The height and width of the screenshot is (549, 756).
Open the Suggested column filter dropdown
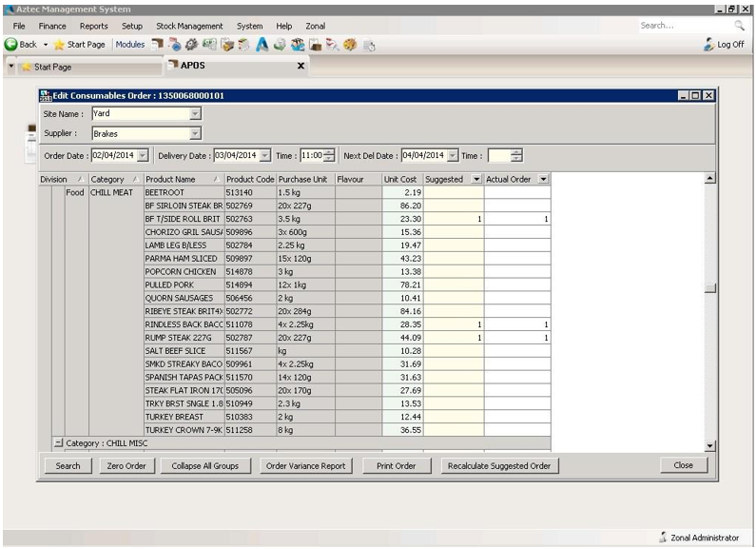[476, 179]
